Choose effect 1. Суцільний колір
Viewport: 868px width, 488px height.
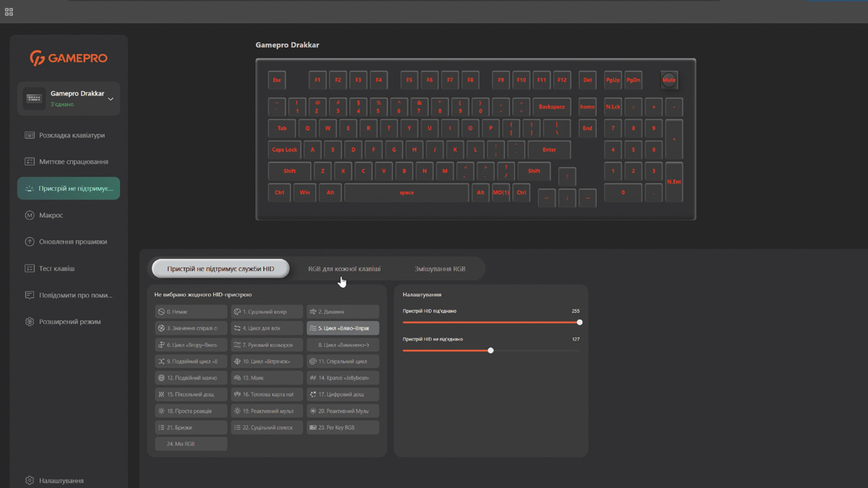point(267,312)
